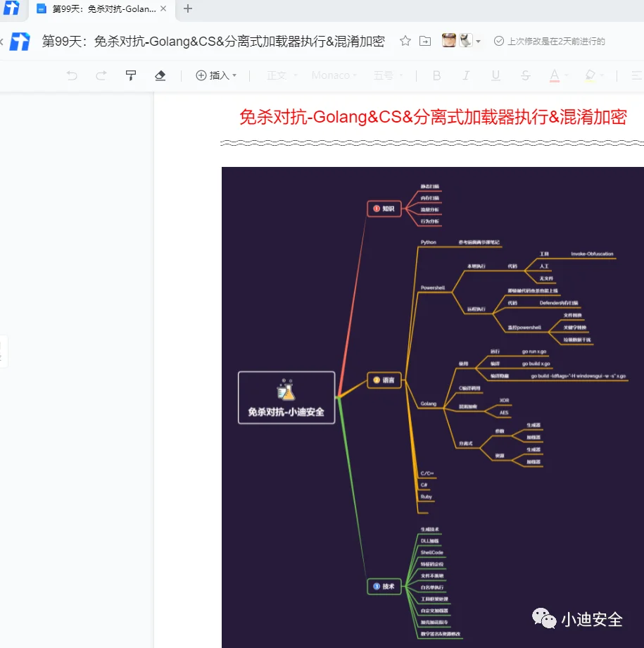Click the Powershell branch label
Screen dimensions: 644x648
coord(432,287)
